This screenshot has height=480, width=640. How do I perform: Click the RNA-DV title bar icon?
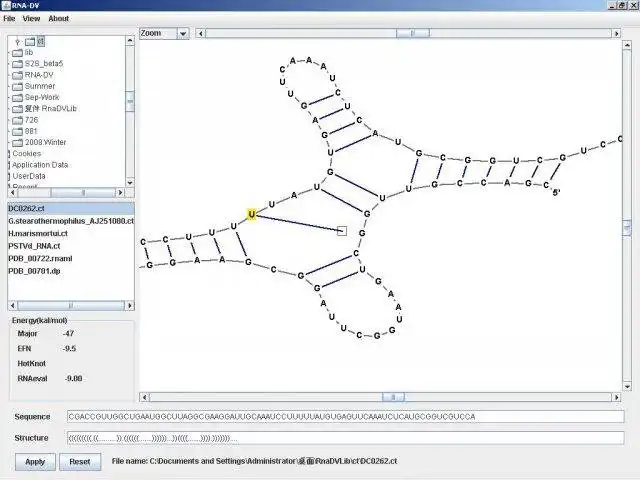pos(6,5)
